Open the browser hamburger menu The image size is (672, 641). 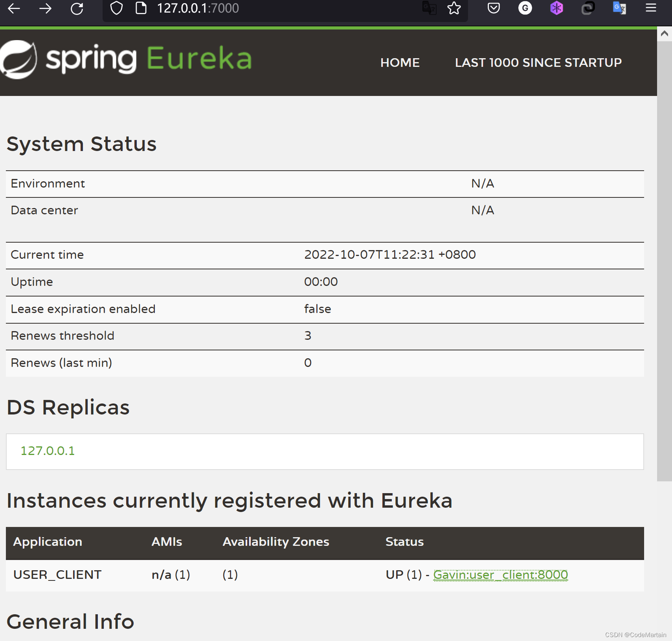[651, 8]
